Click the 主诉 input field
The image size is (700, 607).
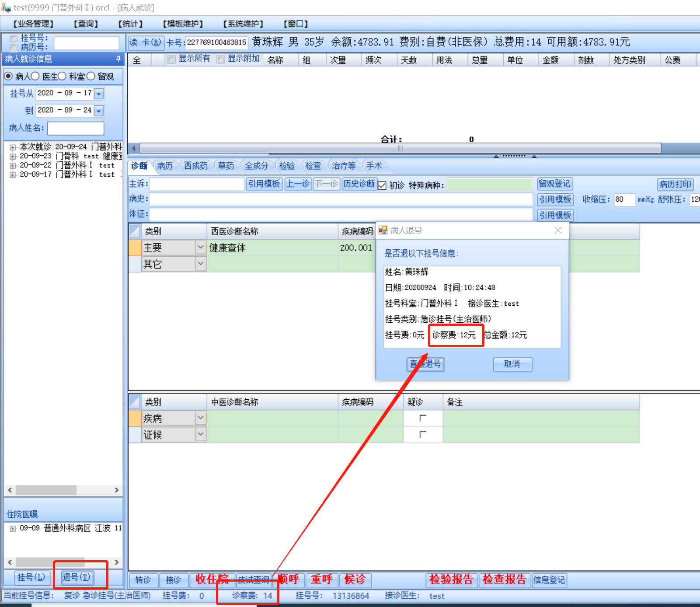(197, 184)
